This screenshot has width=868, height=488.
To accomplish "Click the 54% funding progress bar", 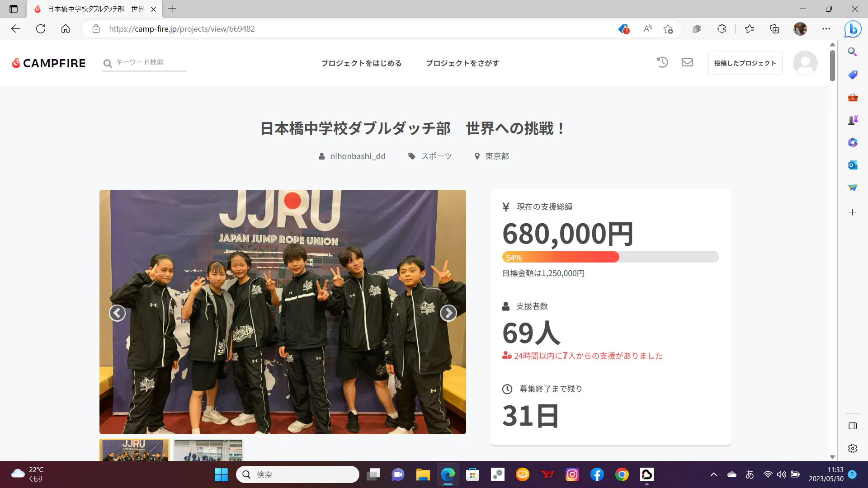I will pyautogui.click(x=610, y=257).
